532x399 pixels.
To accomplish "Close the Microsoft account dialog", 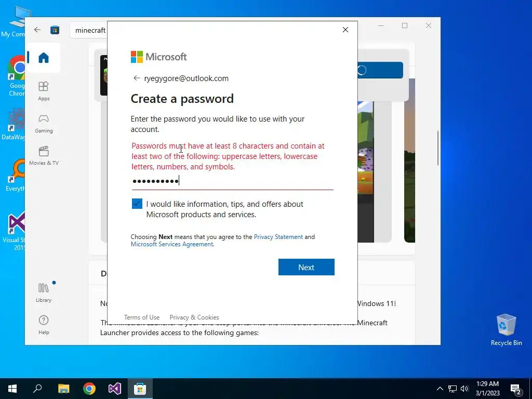I will 345,30.
